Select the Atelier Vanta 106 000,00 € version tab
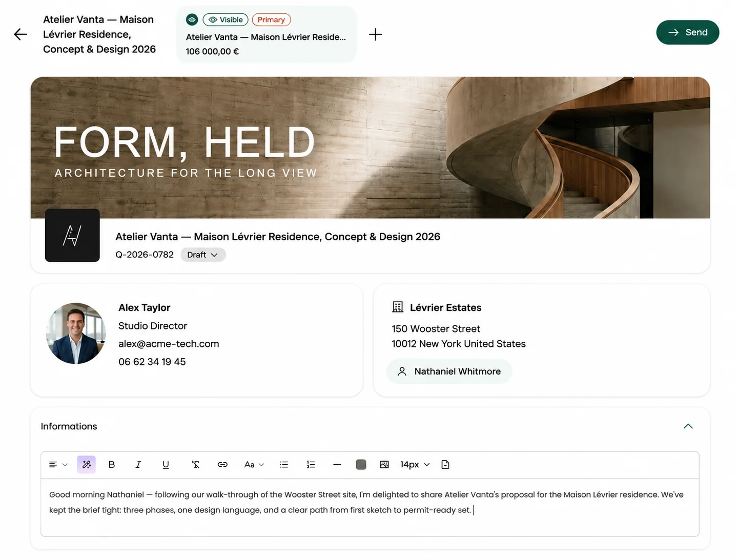The width and height of the screenshot is (737, 560). [x=266, y=34]
